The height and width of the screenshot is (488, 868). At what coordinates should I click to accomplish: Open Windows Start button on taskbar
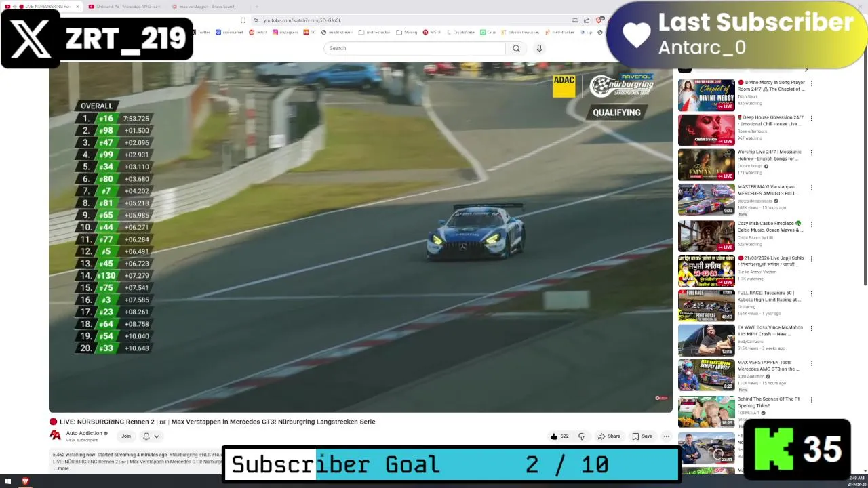(8, 481)
